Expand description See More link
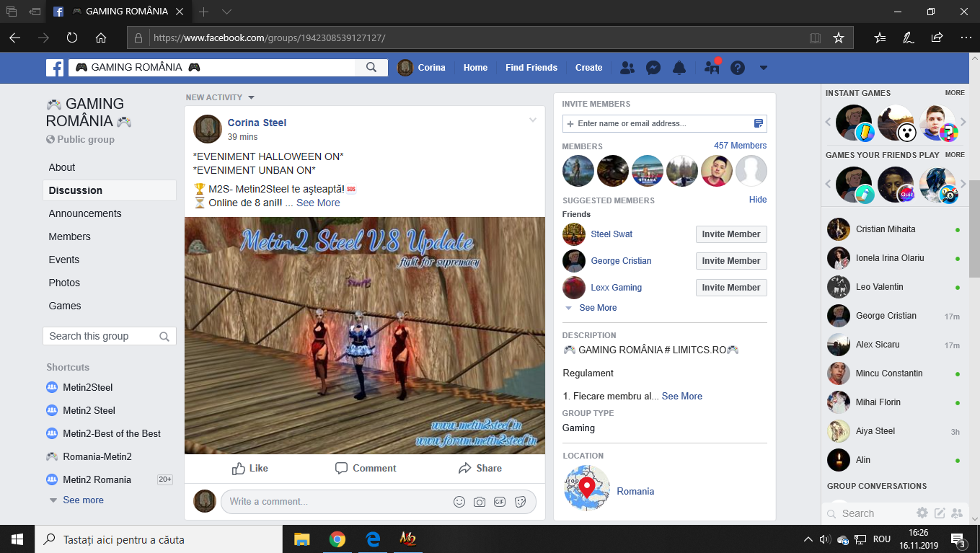 click(682, 396)
